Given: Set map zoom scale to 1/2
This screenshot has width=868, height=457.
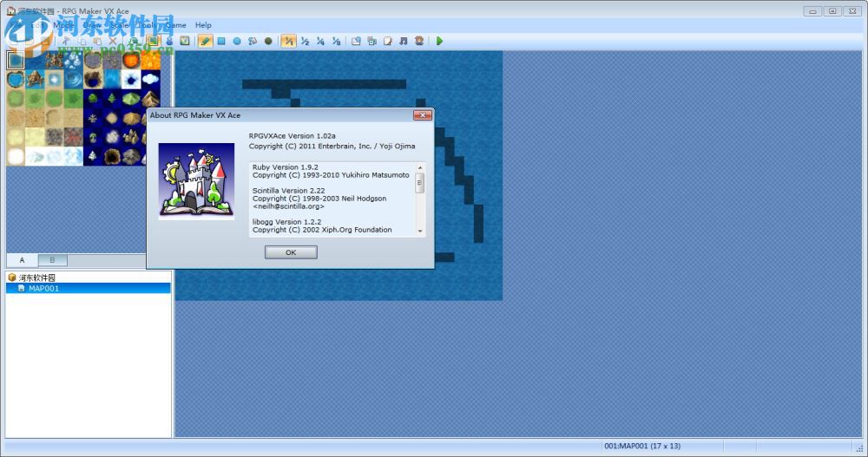Looking at the screenshot, I should click(x=305, y=41).
